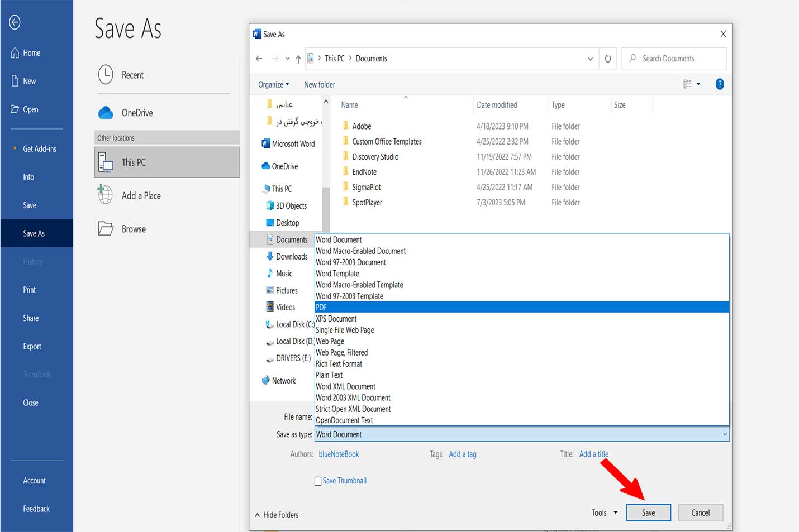The height and width of the screenshot is (532, 799).
Task: Choose Web Page, Filtered file type
Action: click(522, 353)
